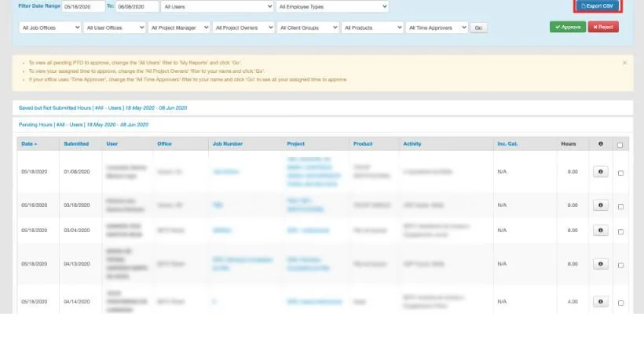
Task: Expand the All Products filter
Action: tap(372, 27)
